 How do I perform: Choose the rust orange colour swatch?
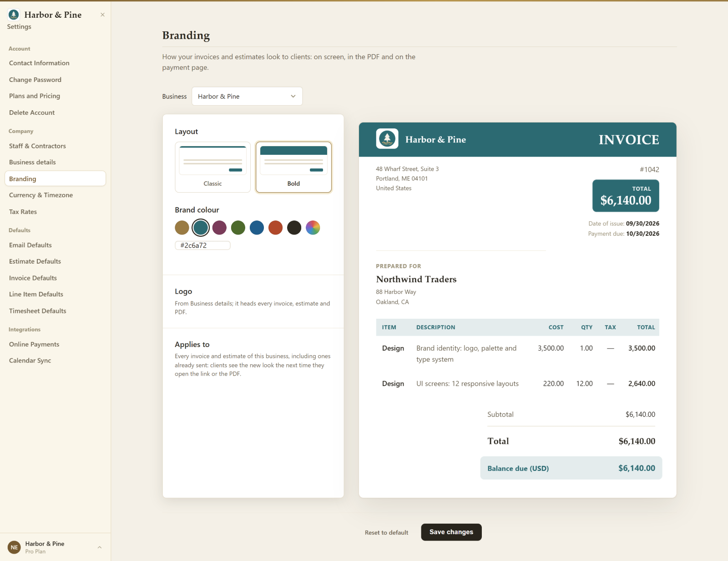[275, 228]
